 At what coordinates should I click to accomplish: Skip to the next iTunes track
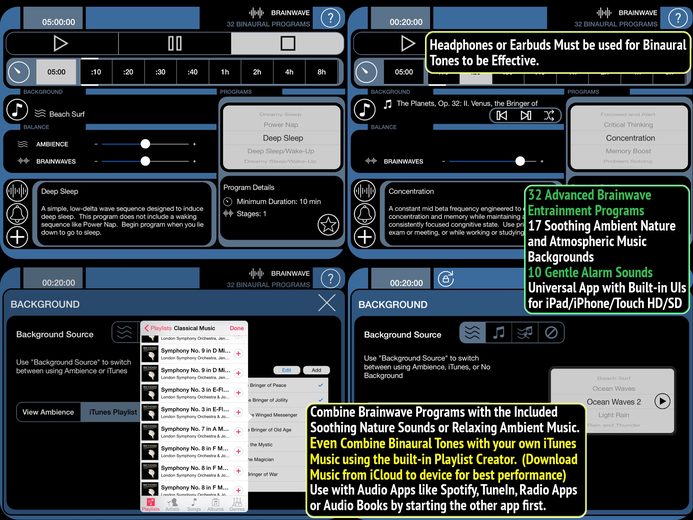pyautogui.click(x=525, y=116)
